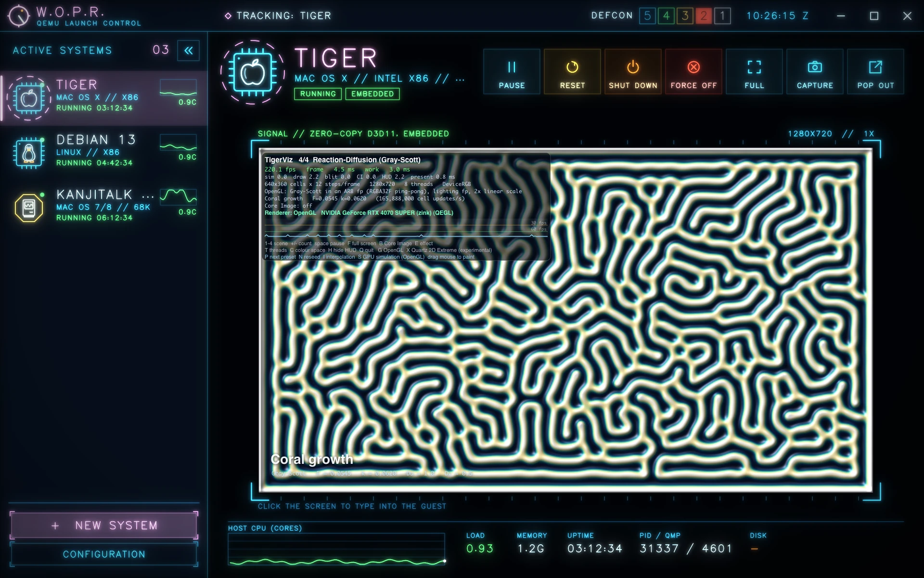924x578 pixels.
Task: Click the Tiger apple icon in sidebar
Action: click(29, 98)
